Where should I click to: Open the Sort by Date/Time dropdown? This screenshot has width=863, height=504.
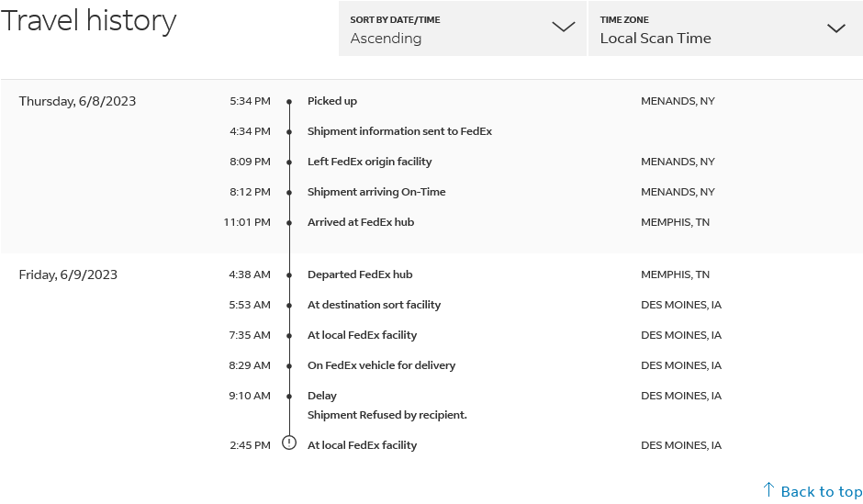(x=462, y=28)
